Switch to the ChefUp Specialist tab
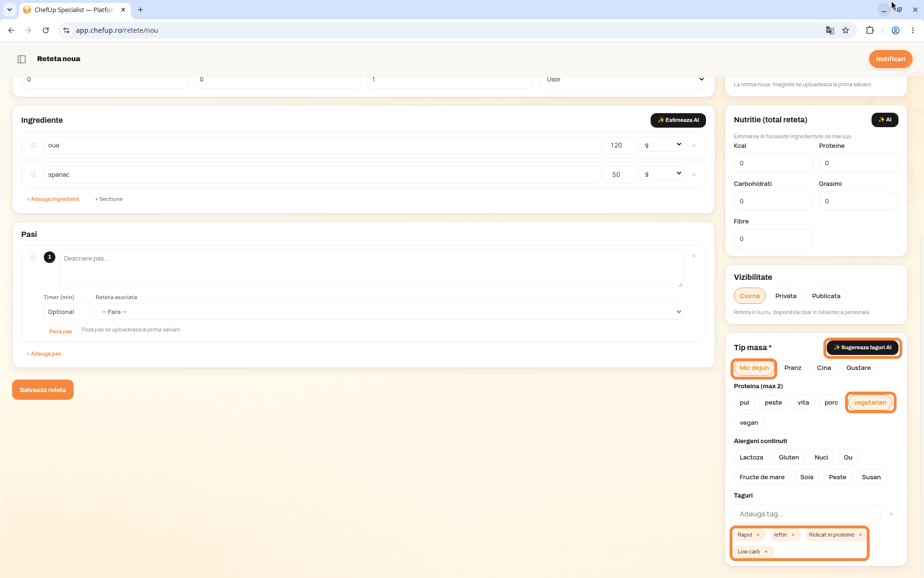Screen dimensions: 924x578 (x=74, y=10)
